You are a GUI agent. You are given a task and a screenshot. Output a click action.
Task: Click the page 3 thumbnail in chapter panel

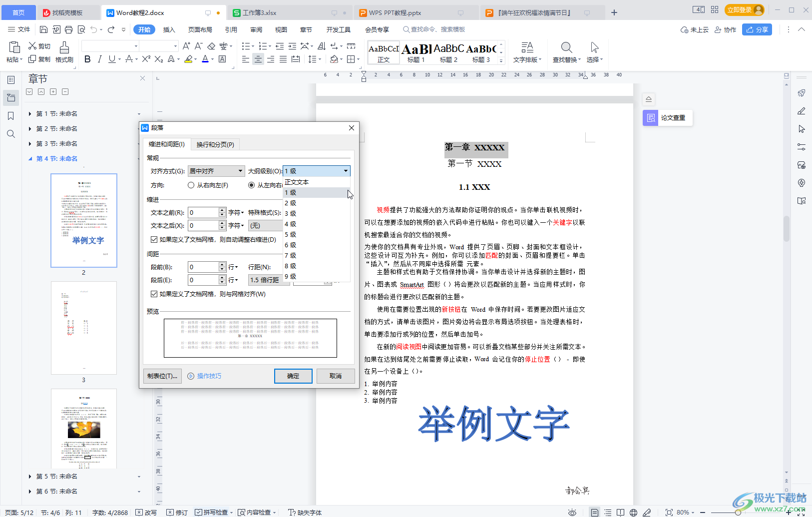coord(84,328)
